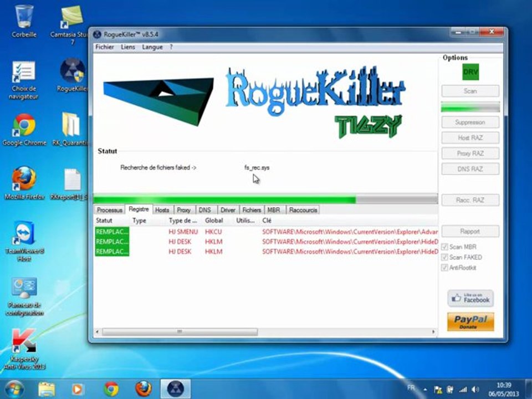Select the HJ SMENU HKCU registry row

(x=266, y=232)
